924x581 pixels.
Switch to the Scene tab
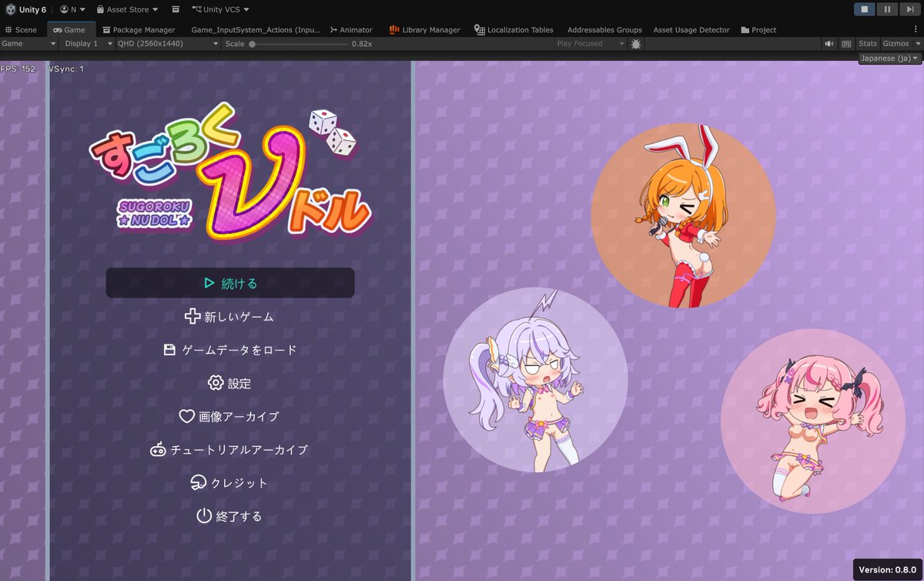click(21, 29)
